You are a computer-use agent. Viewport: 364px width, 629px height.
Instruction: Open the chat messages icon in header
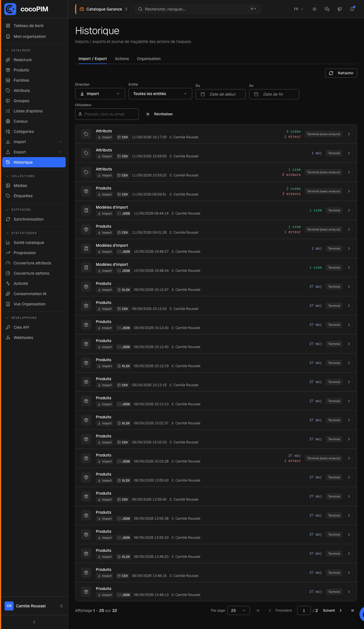tap(327, 9)
